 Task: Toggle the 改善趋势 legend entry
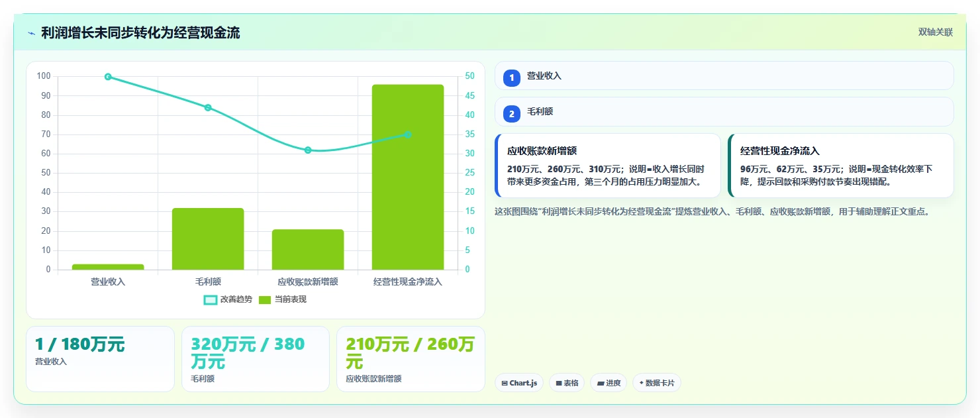[228, 299]
